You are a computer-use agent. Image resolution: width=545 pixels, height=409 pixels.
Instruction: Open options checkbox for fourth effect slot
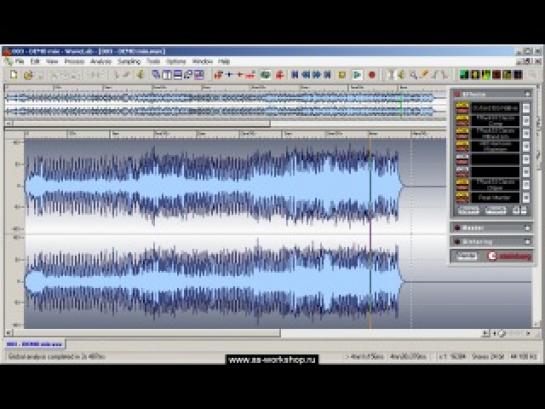(x=526, y=147)
